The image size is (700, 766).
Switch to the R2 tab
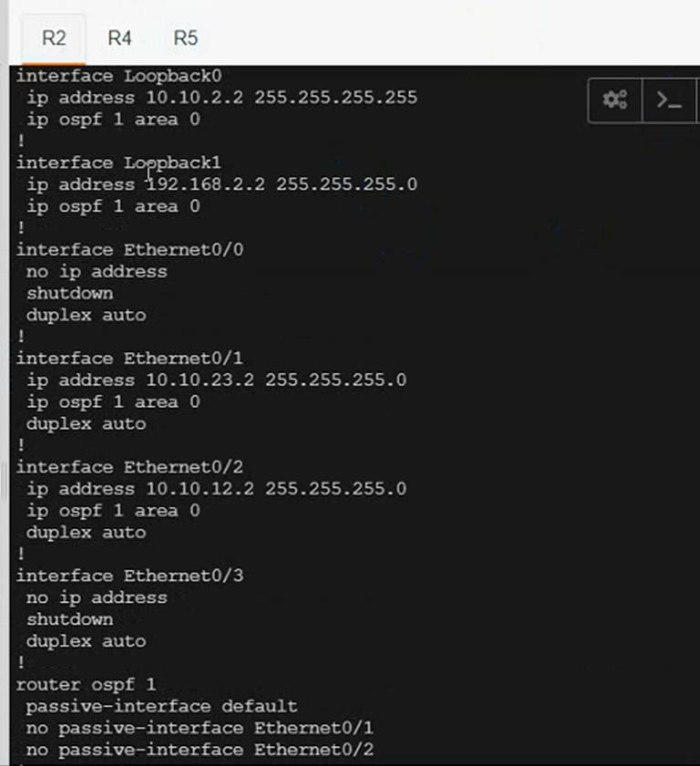54,38
